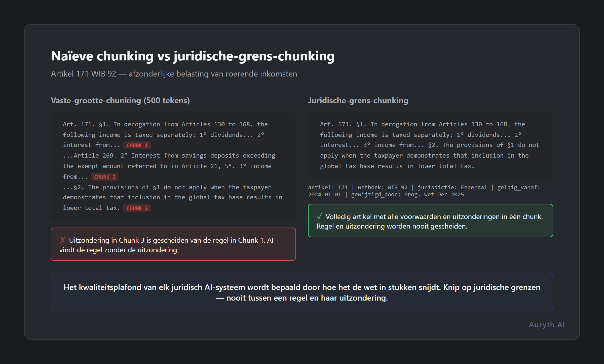This screenshot has height=364, width=604.
Task: Collapse the quote panel at bottom
Action: point(301,292)
